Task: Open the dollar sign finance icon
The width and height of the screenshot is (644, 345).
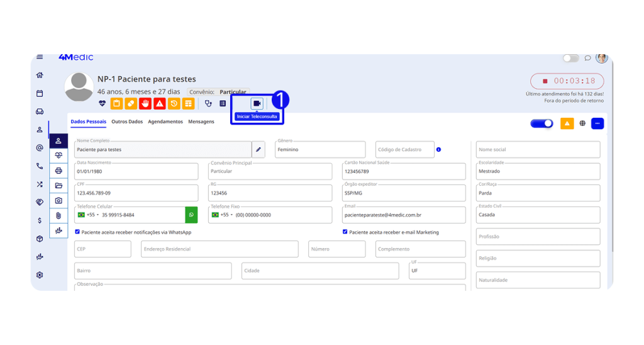Action: [x=40, y=220]
